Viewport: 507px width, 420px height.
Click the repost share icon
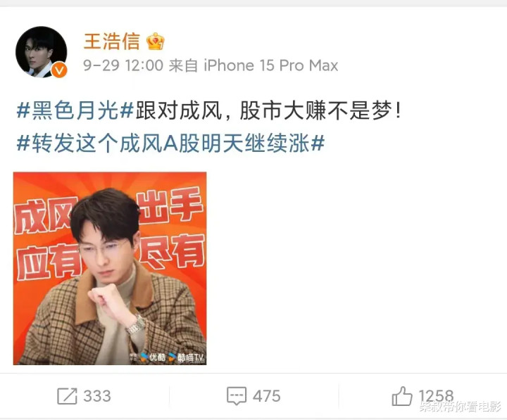point(67,396)
